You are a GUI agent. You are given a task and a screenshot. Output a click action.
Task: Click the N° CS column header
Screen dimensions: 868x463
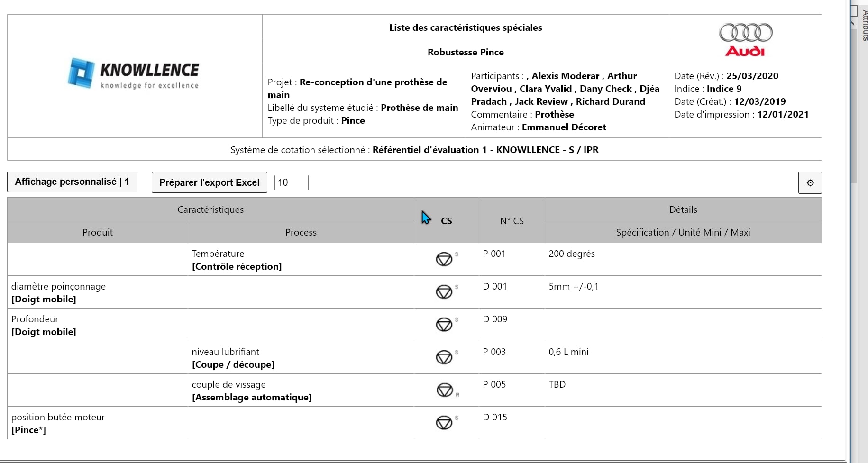pos(512,221)
